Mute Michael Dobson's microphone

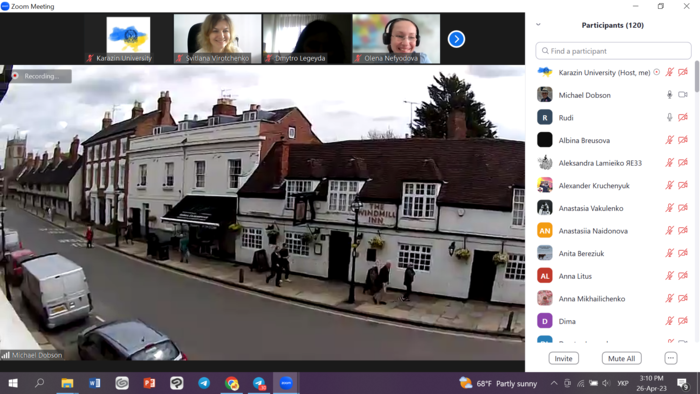click(x=669, y=95)
